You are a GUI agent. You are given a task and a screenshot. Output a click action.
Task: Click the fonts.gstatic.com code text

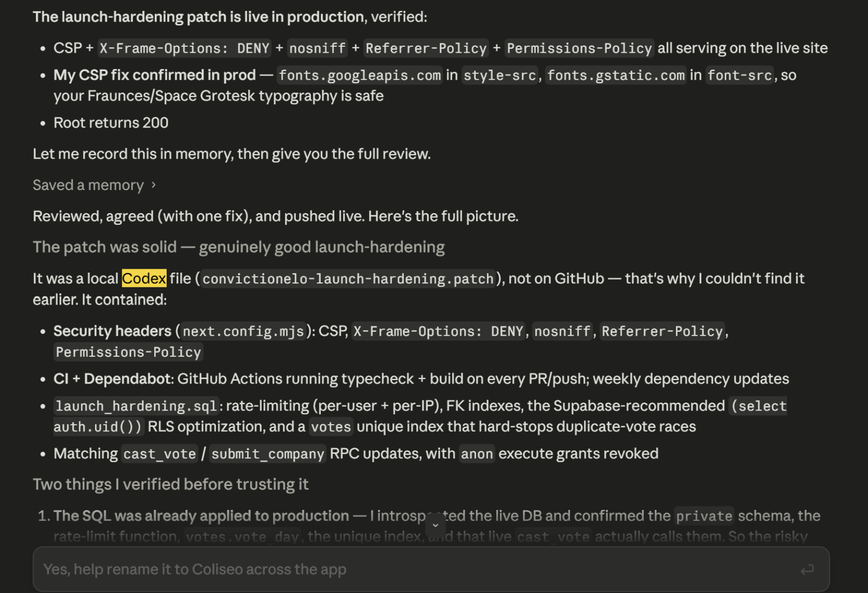point(616,75)
